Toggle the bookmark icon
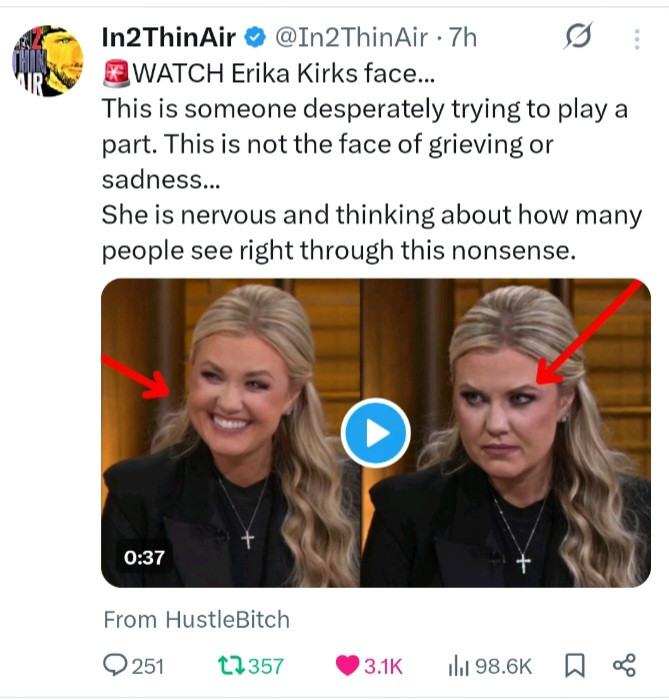 click(x=575, y=666)
